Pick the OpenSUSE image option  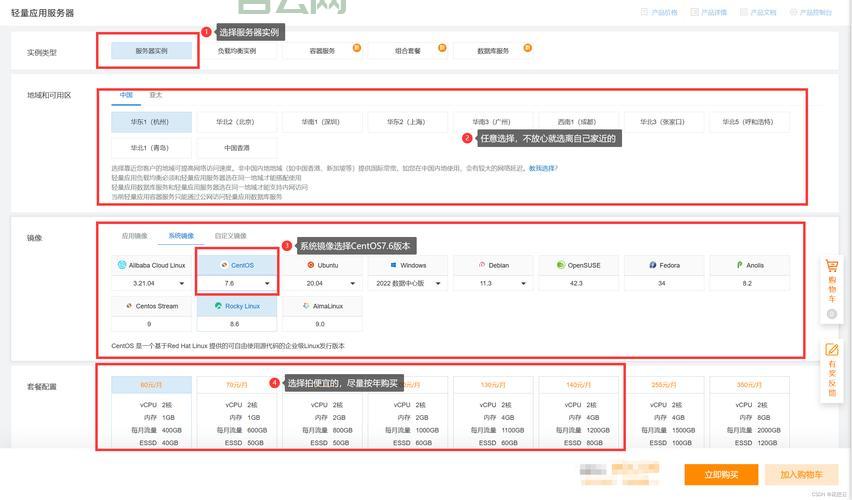[578, 265]
